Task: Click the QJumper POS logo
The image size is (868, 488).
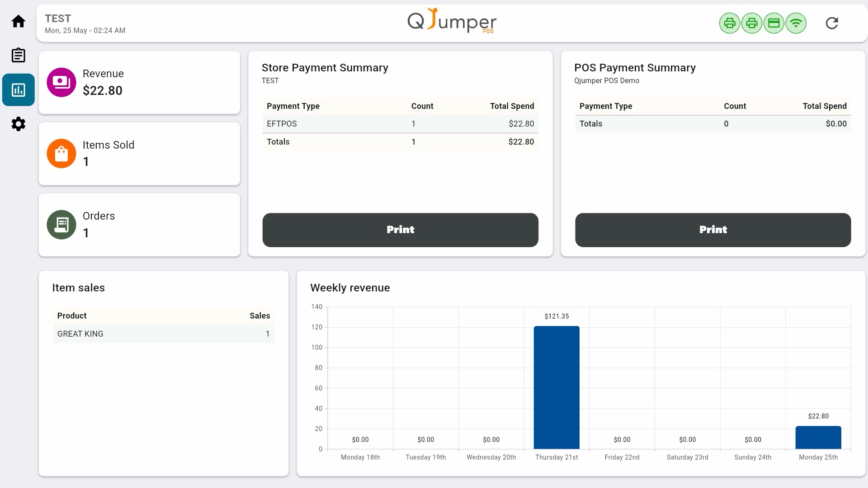Action: tap(452, 21)
